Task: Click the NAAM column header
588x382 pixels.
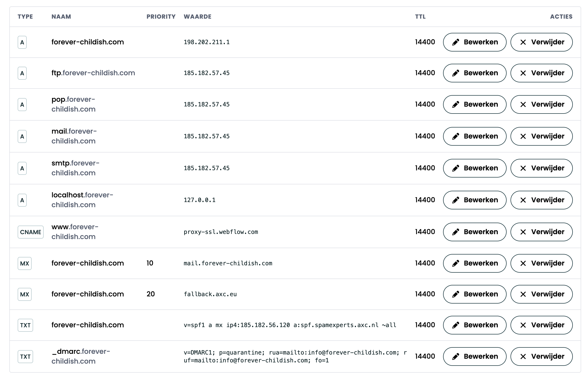Action: point(61,17)
